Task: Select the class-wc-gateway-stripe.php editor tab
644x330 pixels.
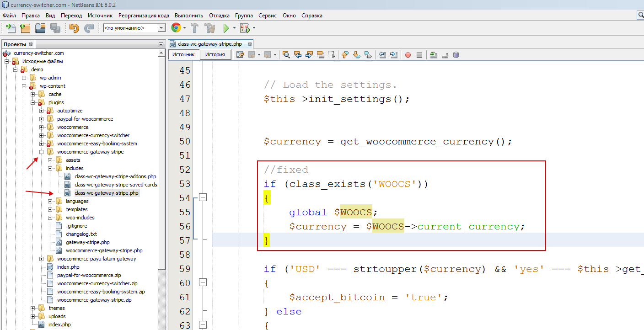Action: pyautogui.click(x=209, y=44)
